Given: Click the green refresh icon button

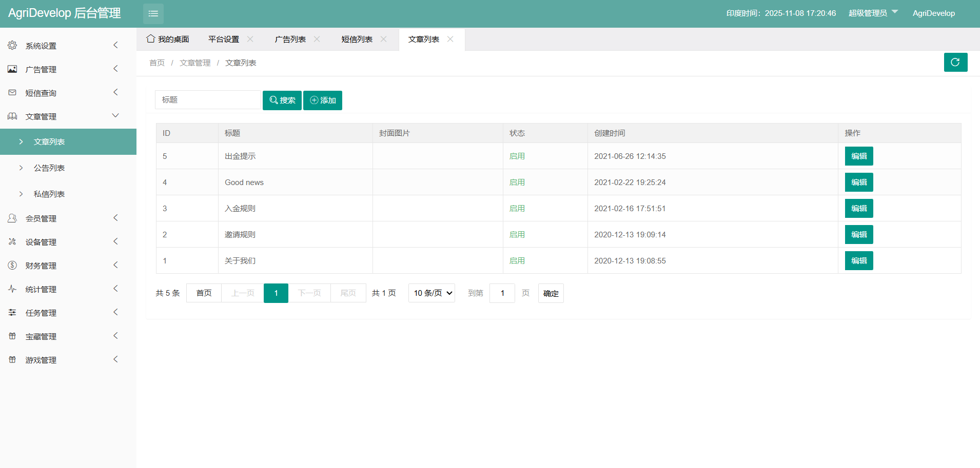Looking at the screenshot, I should (x=955, y=63).
